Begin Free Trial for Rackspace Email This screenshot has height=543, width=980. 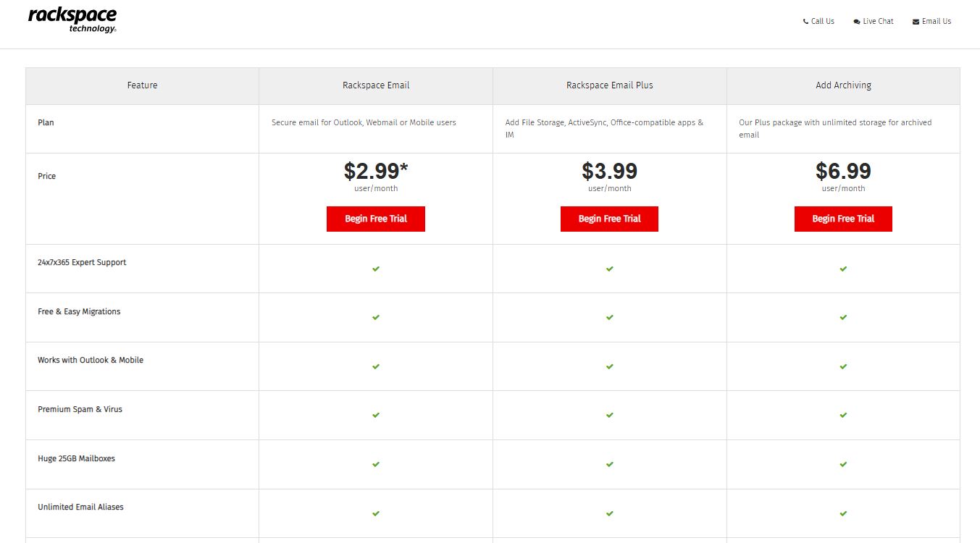(375, 219)
